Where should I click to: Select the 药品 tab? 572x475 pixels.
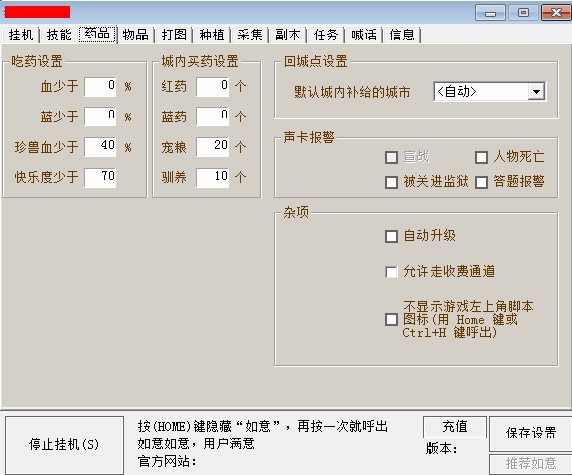(x=97, y=34)
